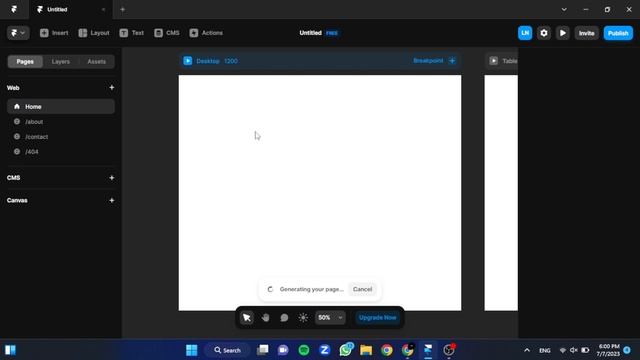Click the Desktop breakpoint label
The image size is (640, 360).
coord(208,61)
